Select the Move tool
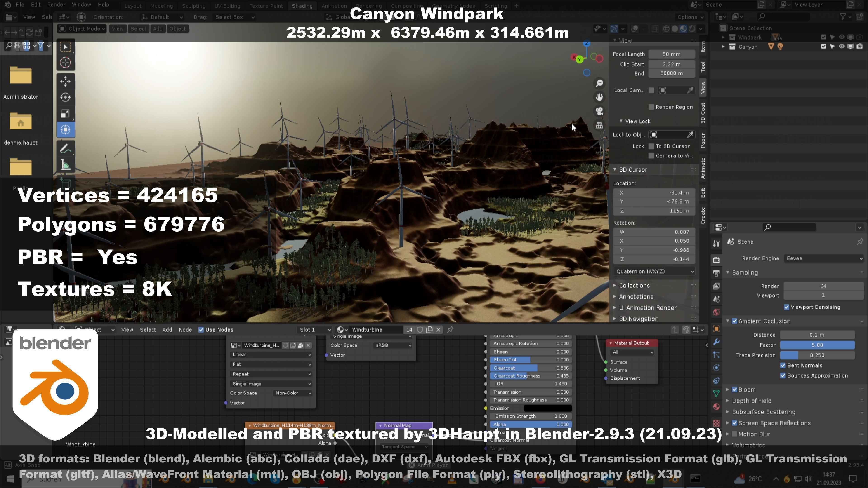This screenshot has height=488, width=868. coord(65,81)
